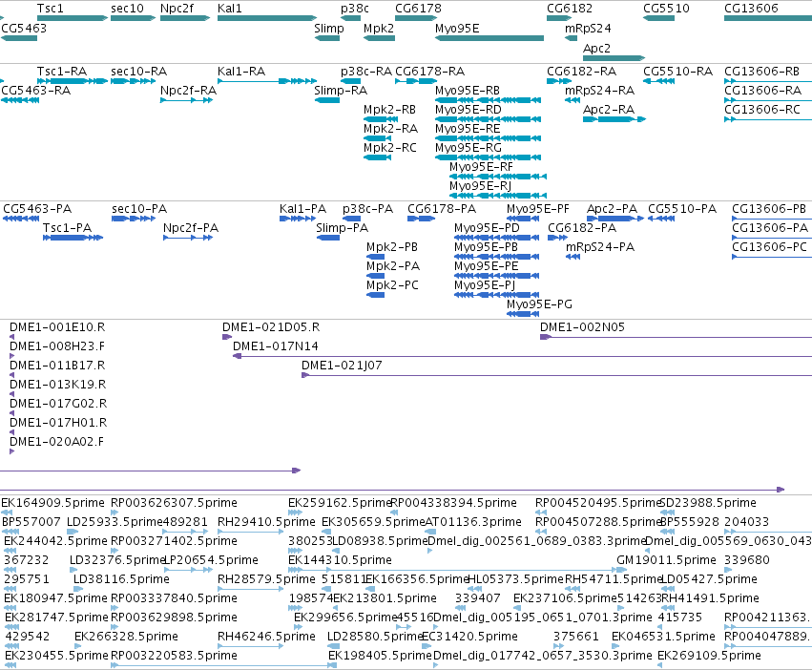This screenshot has height=670, width=812.
Task: Select the Kal1-PA protein
Action: [298, 219]
